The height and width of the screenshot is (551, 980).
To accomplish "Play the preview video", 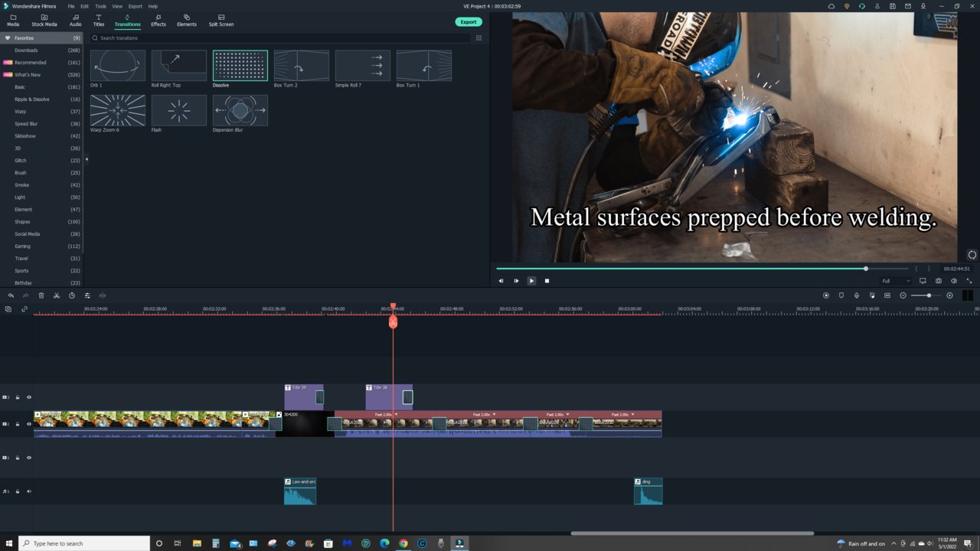I will tap(531, 281).
